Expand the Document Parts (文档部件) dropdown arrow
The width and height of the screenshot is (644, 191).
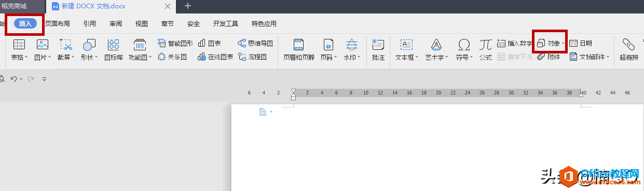pyautogui.click(x=609, y=58)
